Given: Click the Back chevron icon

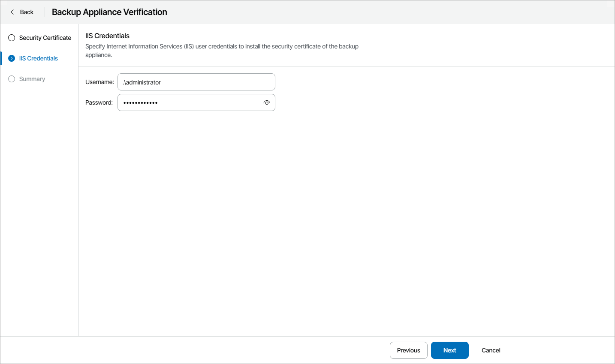Looking at the screenshot, I should (x=12, y=12).
